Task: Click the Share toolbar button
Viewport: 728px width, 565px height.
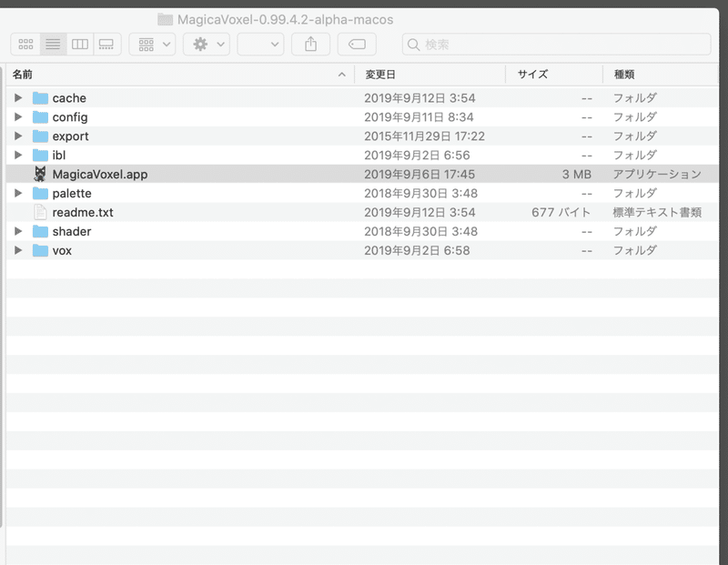Action: 310,44
